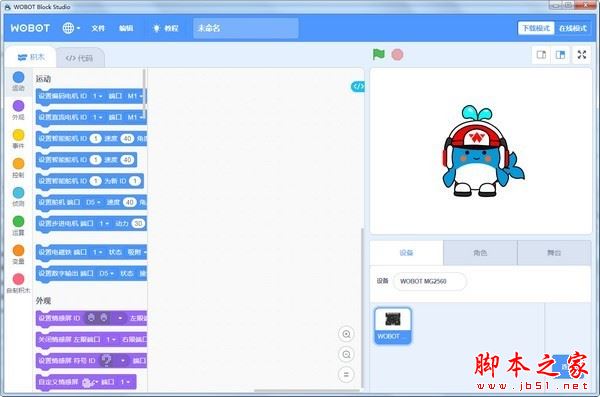Select the 外观 looks category
The height and width of the screenshot is (397, 600).
pyautogui.click(x=18, y=110)
